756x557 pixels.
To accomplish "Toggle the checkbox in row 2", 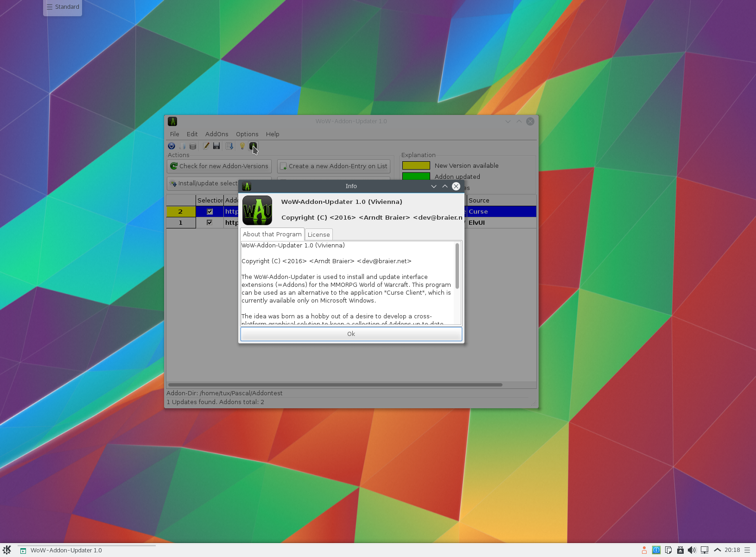I will (210, 211).
